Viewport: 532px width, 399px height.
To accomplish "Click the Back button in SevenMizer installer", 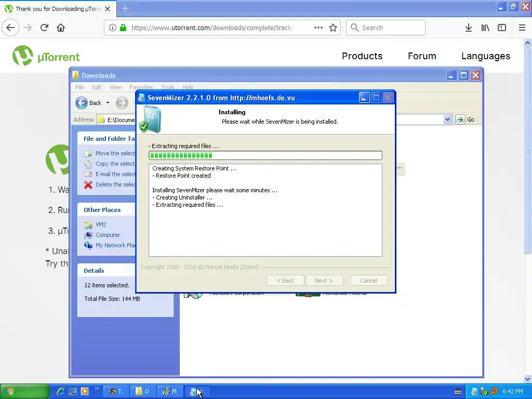I will coord(285,281).
